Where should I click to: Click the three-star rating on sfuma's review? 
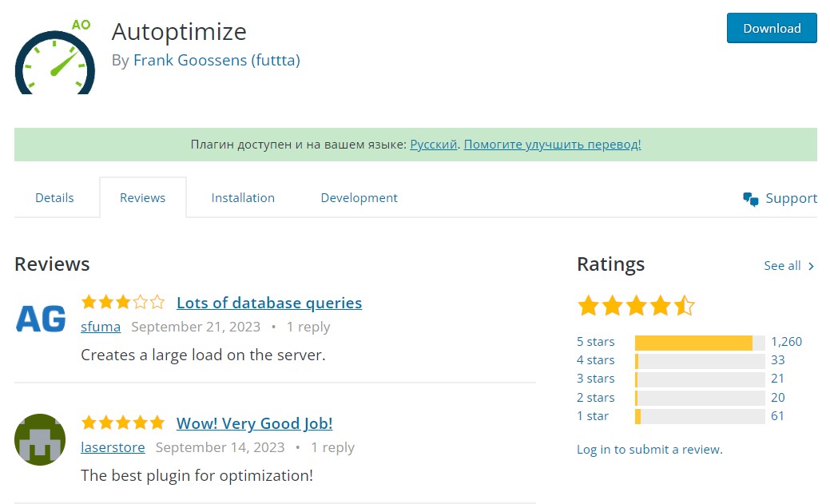pyautogui.click(x=123, y=302)
